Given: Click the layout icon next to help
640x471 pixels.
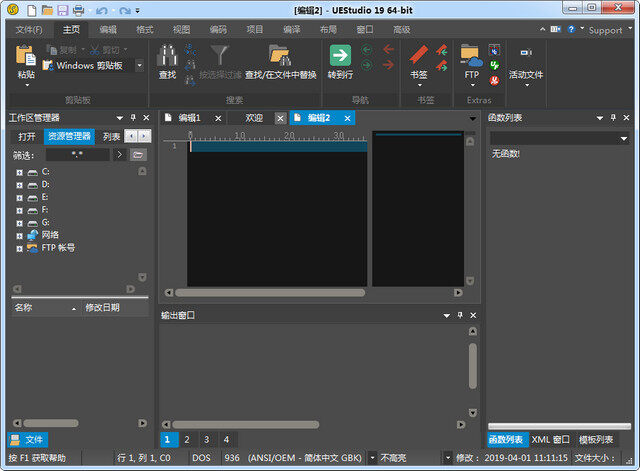Looking at the screenshot, I should [x=556, y=29].
